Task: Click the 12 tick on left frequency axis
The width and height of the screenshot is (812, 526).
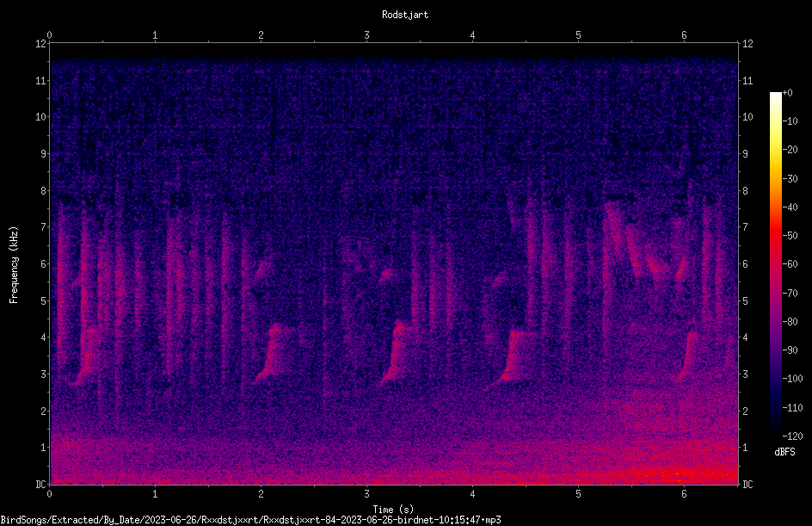Action: tap(40, 44)
